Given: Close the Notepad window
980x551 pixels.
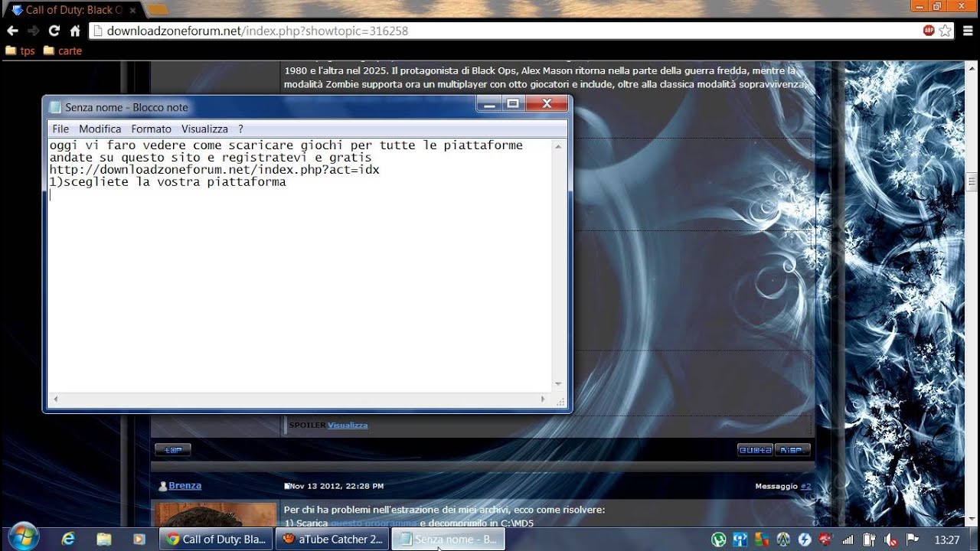Looking at the screenshot, I should click(547, 104).
